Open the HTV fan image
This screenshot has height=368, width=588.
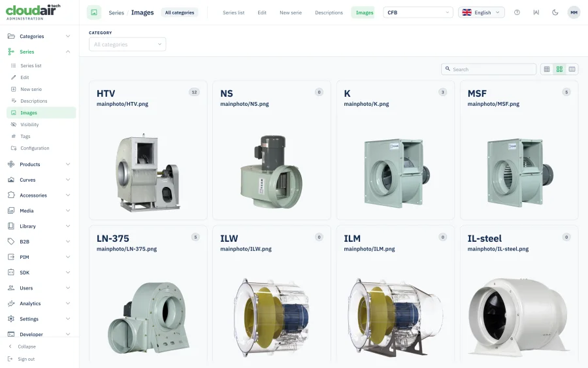pos(148,172)
